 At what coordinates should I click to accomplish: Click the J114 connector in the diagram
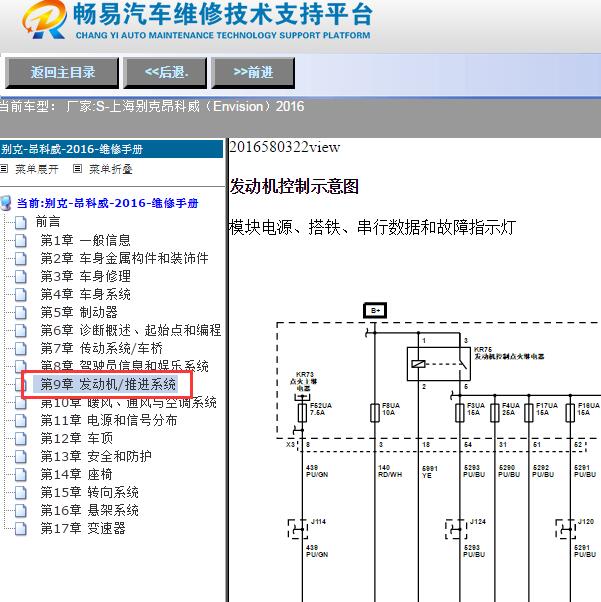(299, 529)
